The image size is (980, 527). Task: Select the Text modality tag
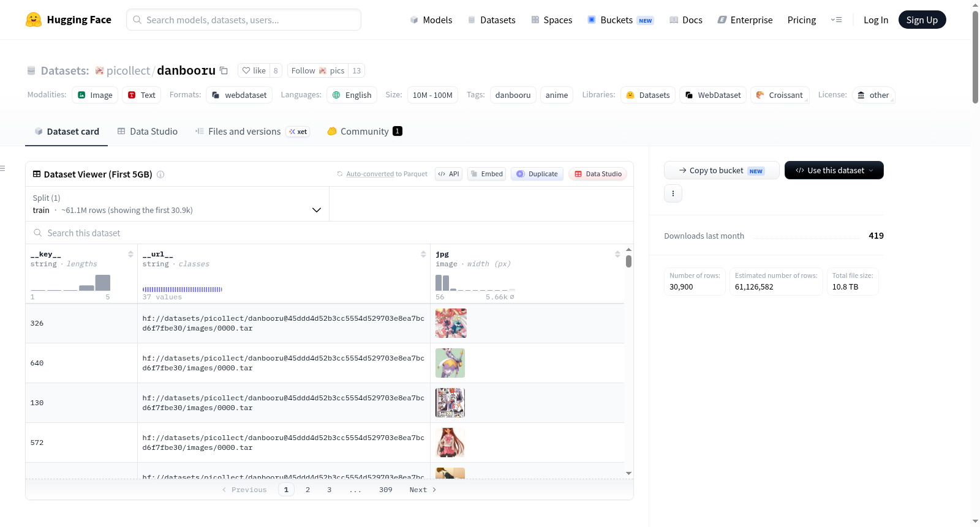tap(141, 95)
